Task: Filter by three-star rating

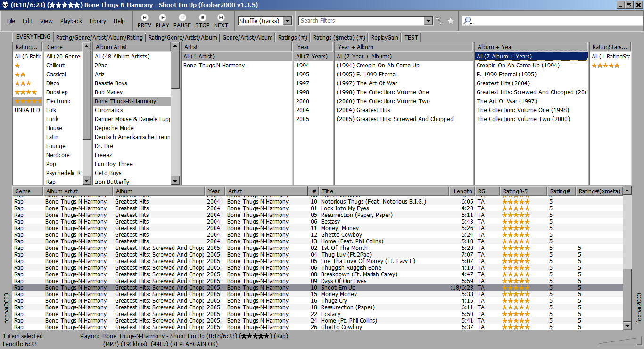Action: point(23,83)
